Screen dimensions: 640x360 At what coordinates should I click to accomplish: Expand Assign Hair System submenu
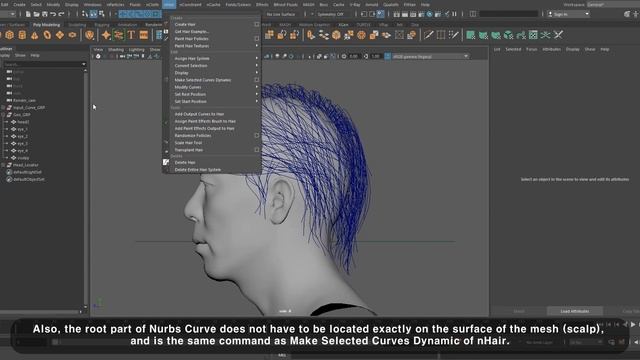click(x=257, y=58)
